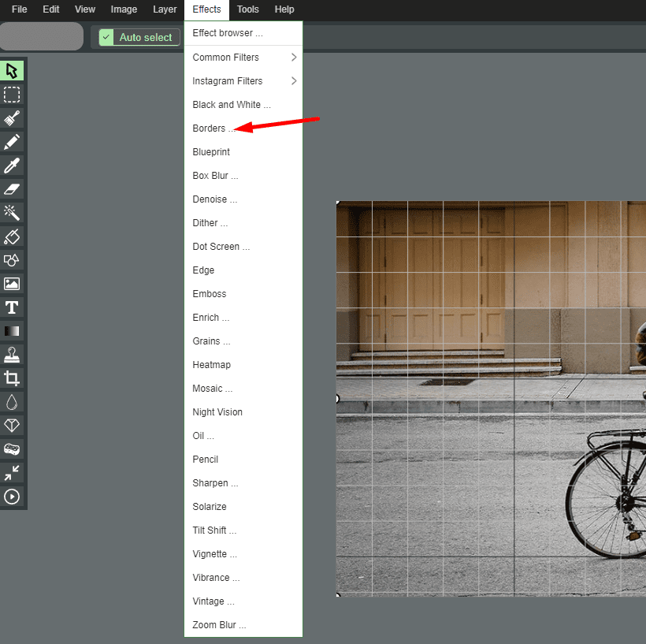The width and height of the screenshot is (646, 644).
Task: Apply the Vignette effect
Action: click(214, 554)
